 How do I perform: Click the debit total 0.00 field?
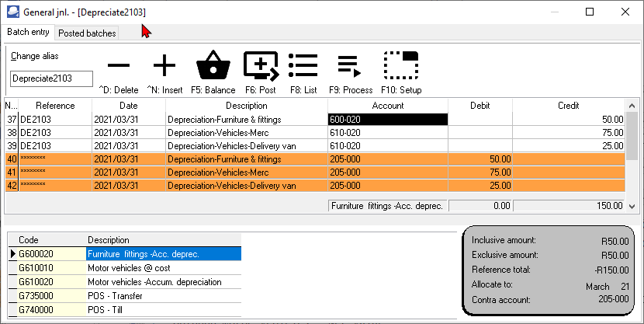480,206
